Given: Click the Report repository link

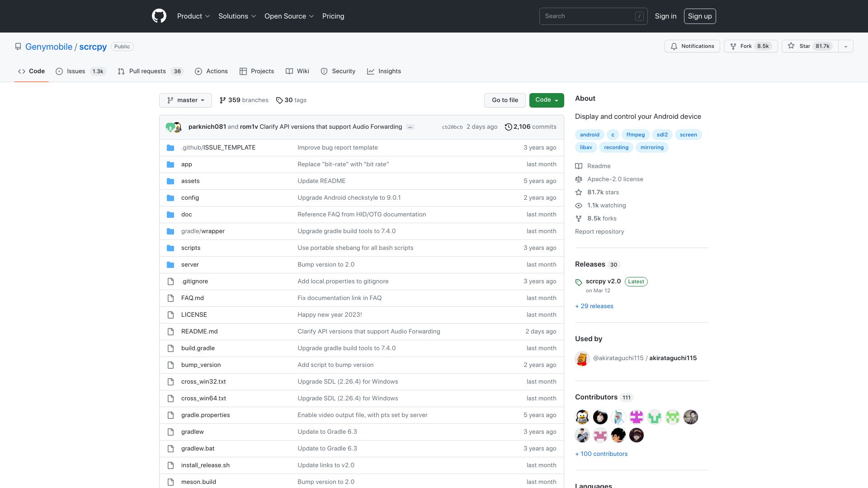Looking at the screenshot, I should [599, 232].
